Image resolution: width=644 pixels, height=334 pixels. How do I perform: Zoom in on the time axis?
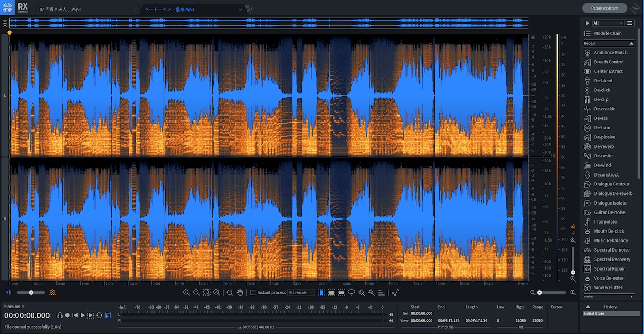(186, 293)
